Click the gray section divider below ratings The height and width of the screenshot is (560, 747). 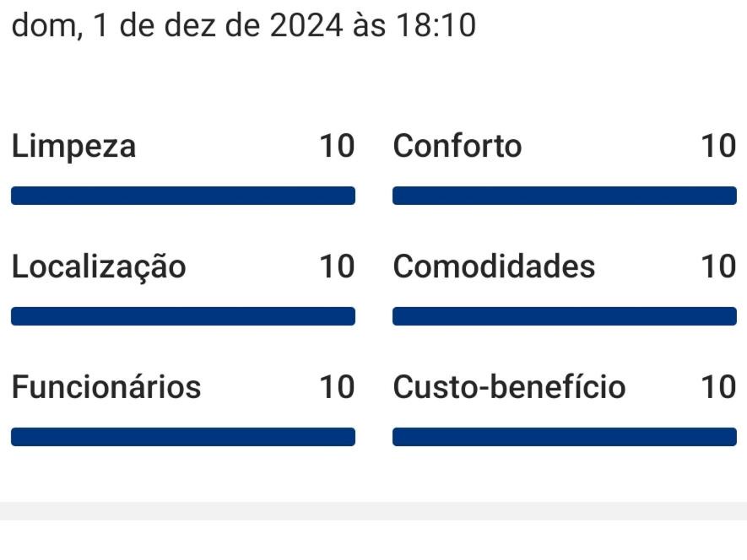[x=373, y=511]
